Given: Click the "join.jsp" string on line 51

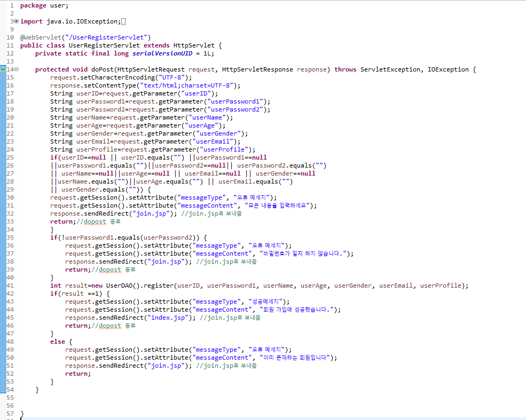Looking at the screenshot, I should click(x=166, y=366).
